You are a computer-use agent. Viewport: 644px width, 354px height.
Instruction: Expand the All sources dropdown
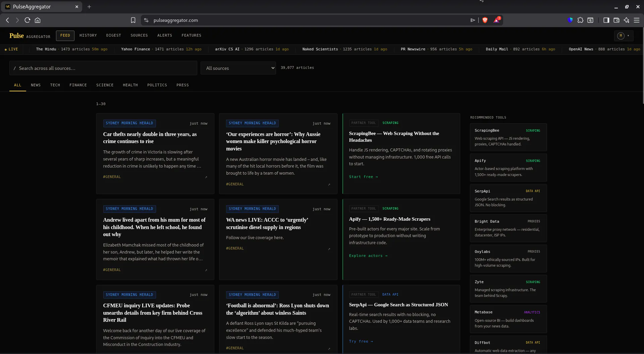point(238,68)
